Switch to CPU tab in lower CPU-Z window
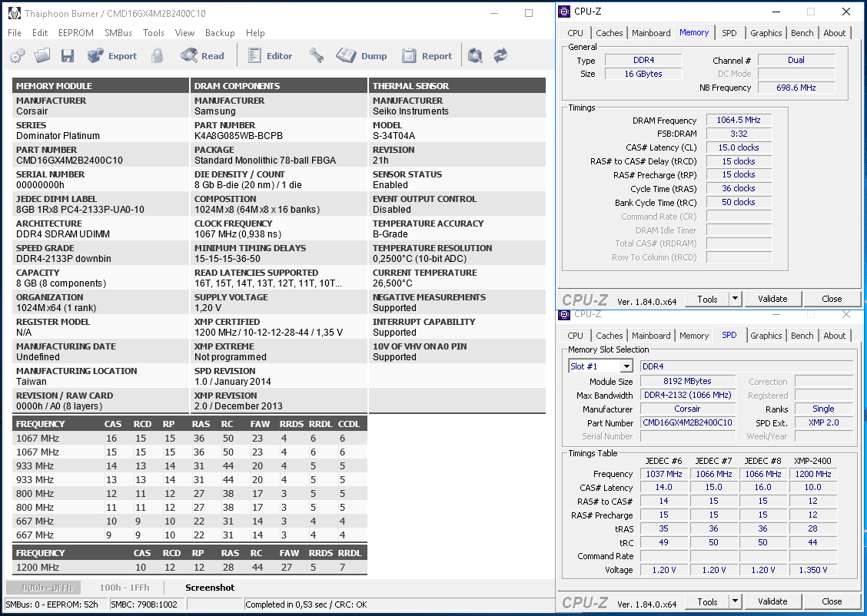This screenshot has width=867, height=616. (x=575, y=336)
